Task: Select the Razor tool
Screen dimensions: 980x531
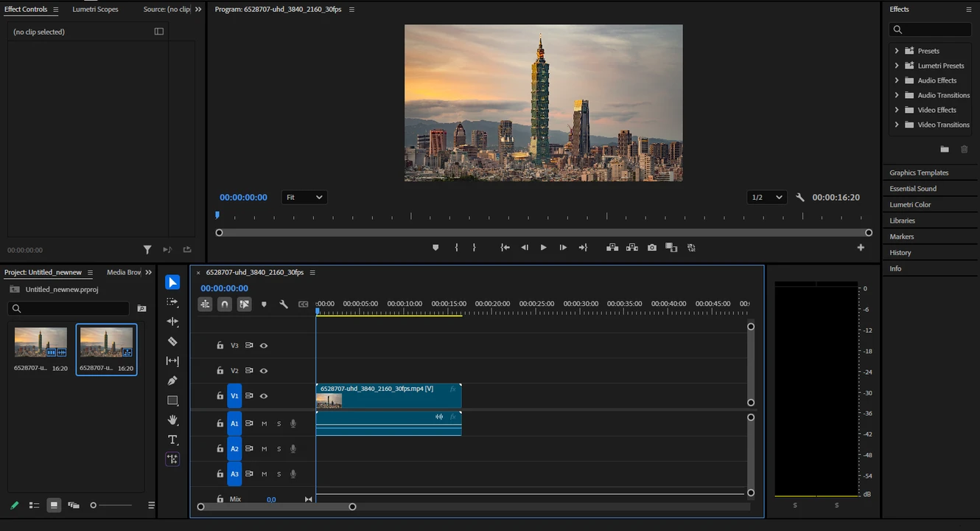Action: pyautogui.click(x=172, y=341)
